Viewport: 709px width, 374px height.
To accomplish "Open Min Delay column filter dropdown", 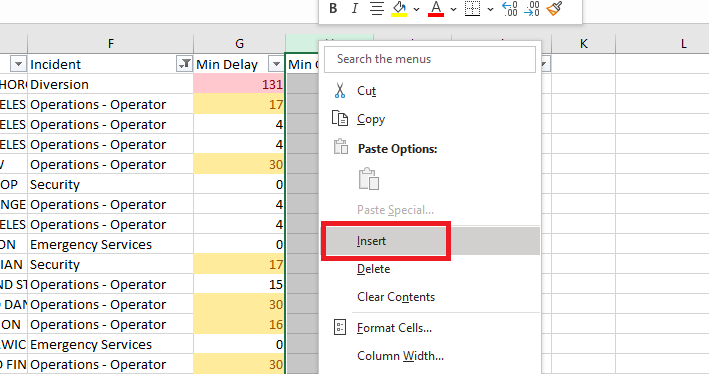I will click(276, 64).
